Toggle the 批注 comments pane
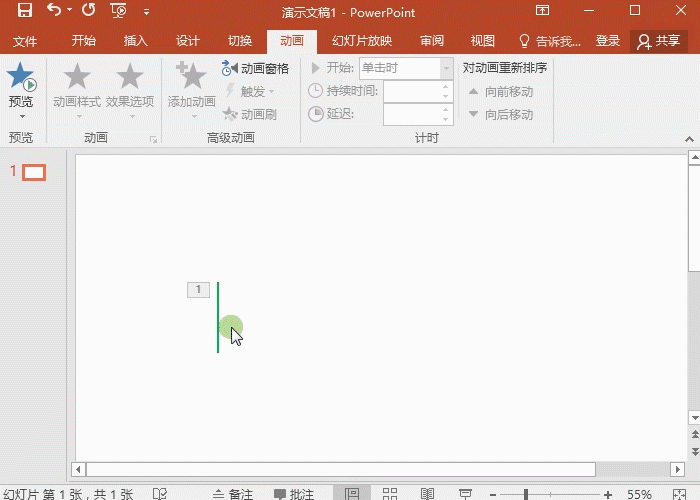This screenshot has height=500, width=700. [293, 494]
